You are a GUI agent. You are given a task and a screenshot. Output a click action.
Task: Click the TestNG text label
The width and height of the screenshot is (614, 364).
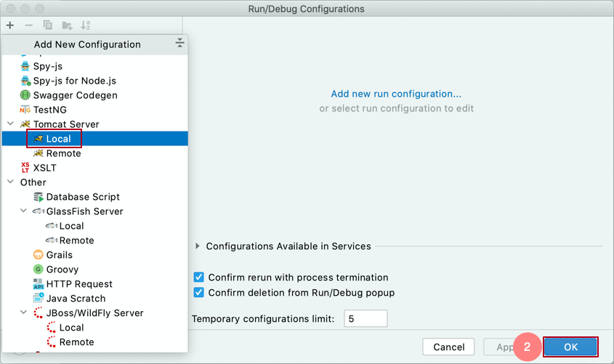pos(49,110)
